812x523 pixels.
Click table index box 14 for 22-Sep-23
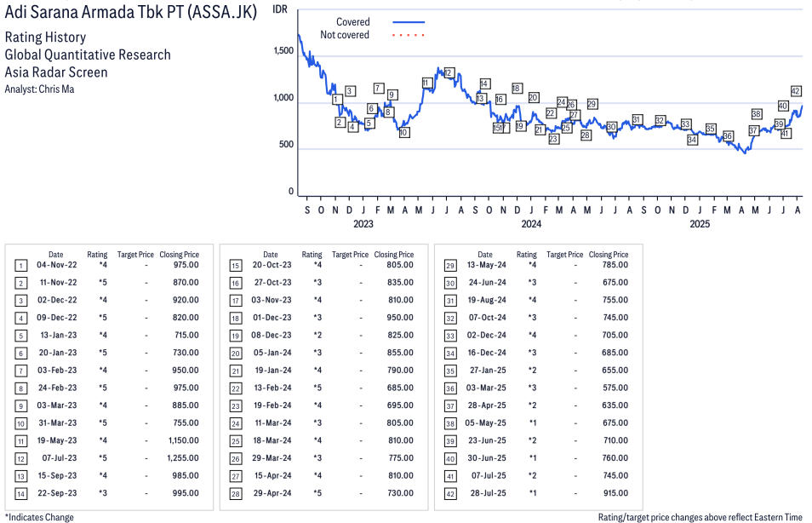point(20,494)
